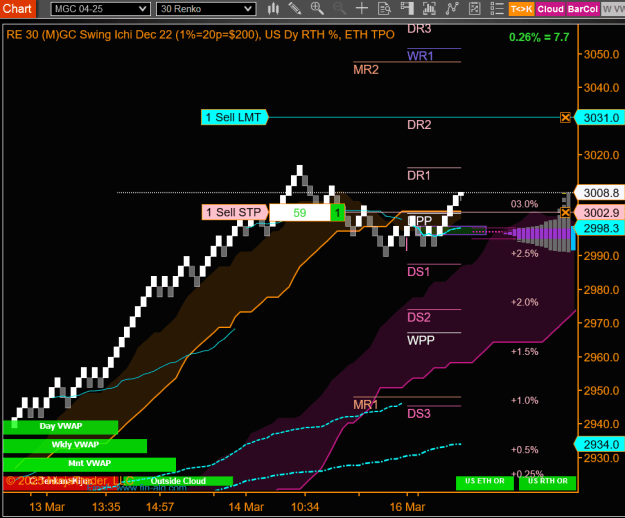The width and height of the screenshot is (625, 518).
Task: Cancel the Sell STP order at 3002.9
Action: 565,212
